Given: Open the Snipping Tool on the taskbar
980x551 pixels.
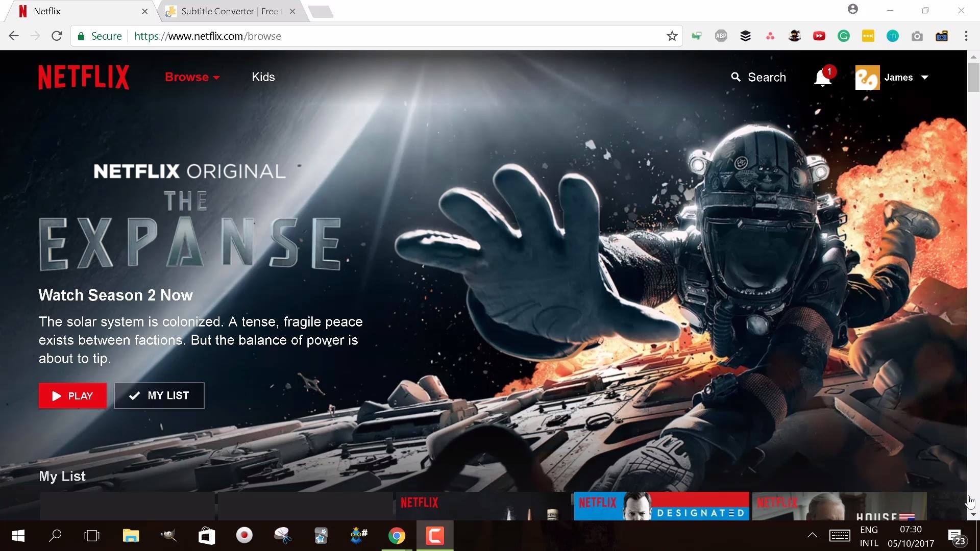Looking at the screenshot, I should (282, 536).
